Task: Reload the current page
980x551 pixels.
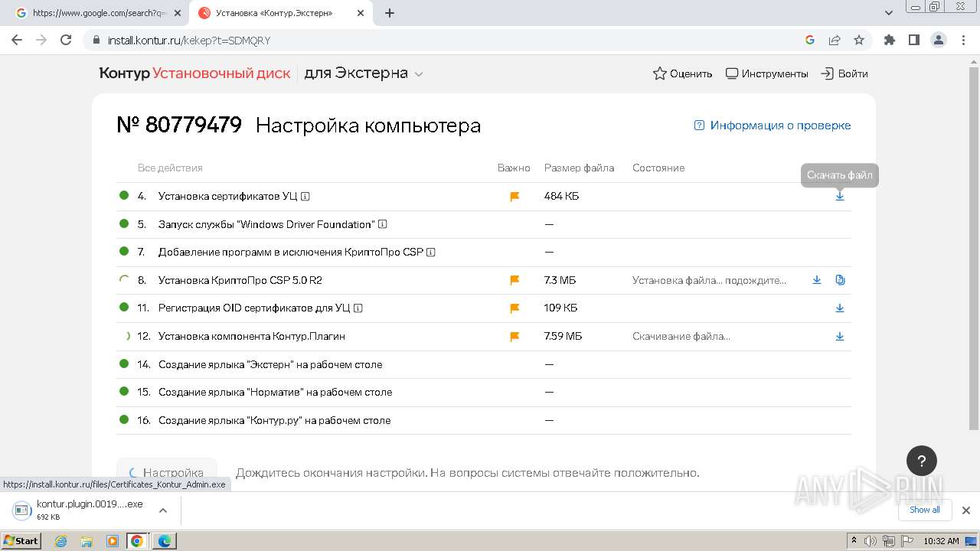Action: pyautogui.click(x=66, y=40)
